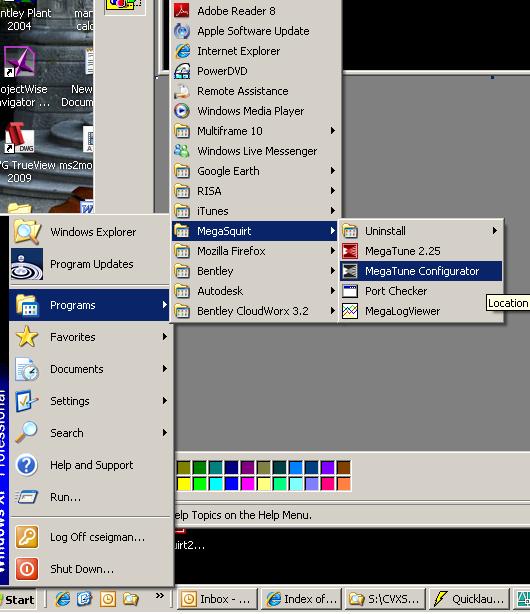Image resolution: width=530 pixels, height=614 pixels.
Task: Launch Port Checker
Action: 421,291
